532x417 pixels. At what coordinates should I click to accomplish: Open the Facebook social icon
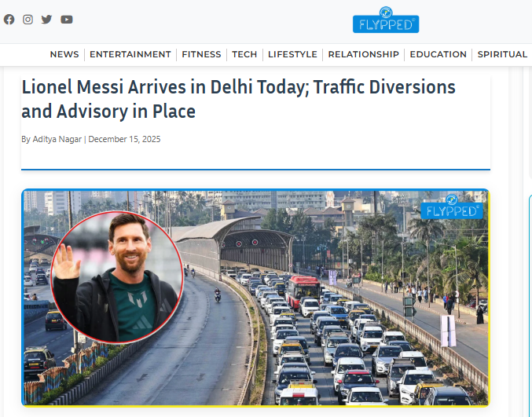(x=9, y=20)
